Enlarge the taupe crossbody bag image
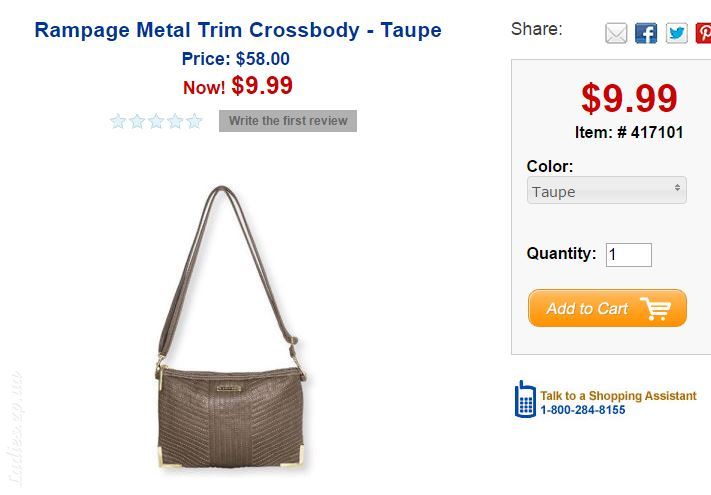The height and width of the screenshot is (495, 711). point(231,327)
